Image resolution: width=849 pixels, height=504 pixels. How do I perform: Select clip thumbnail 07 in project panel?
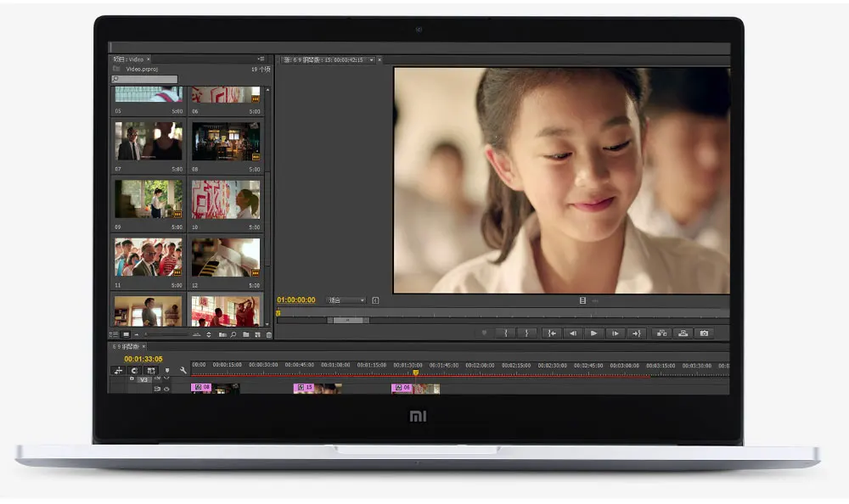149,142
